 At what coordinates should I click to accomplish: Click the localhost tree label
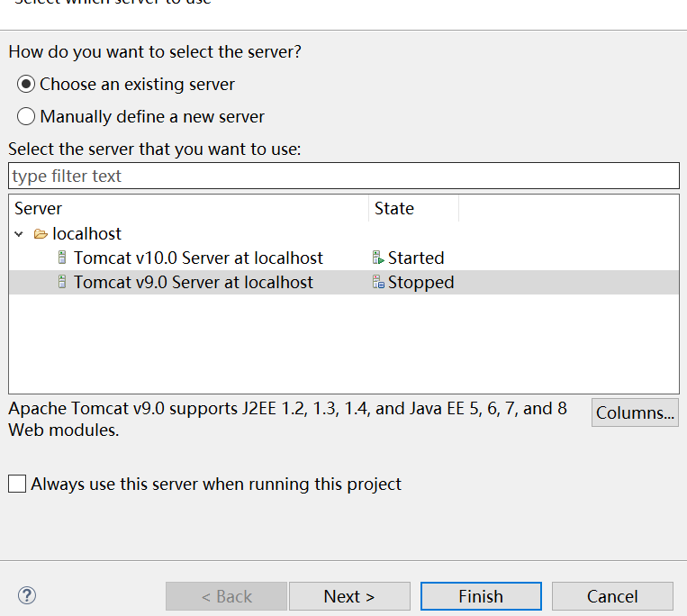(x=86, y=234)
